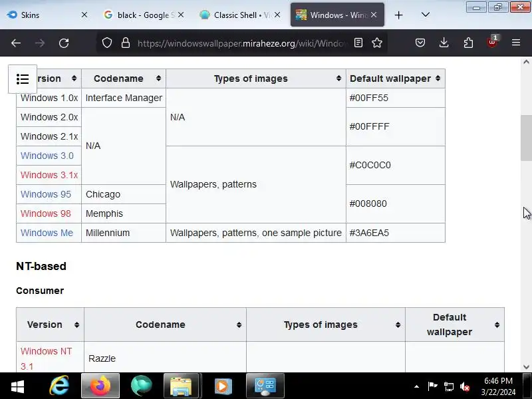Open the Windows 3.0 link
This screenshot has width=532, height=399.
[47, 156]
